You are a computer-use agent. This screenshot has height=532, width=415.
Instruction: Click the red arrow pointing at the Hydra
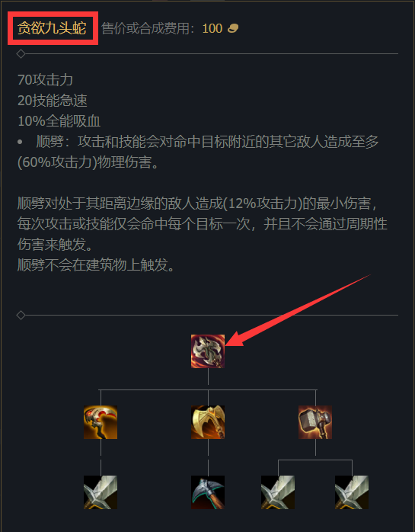298,310
